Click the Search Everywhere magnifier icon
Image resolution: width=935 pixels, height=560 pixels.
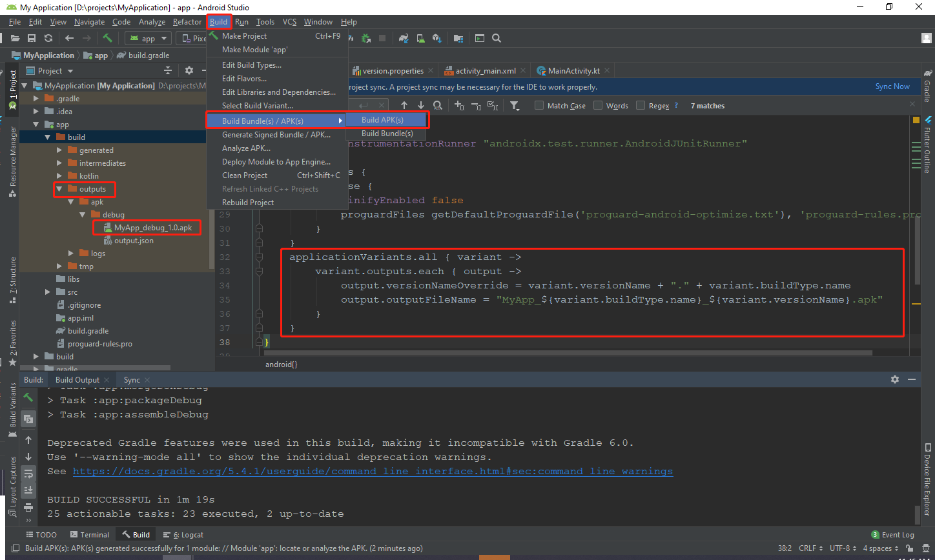tap(496, 38)
